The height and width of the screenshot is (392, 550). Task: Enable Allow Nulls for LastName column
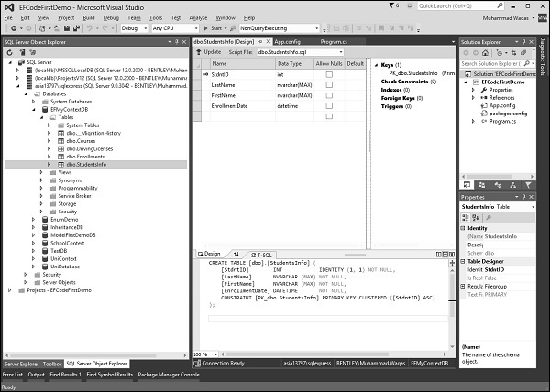pyautogui.click(x=328, y=84)
